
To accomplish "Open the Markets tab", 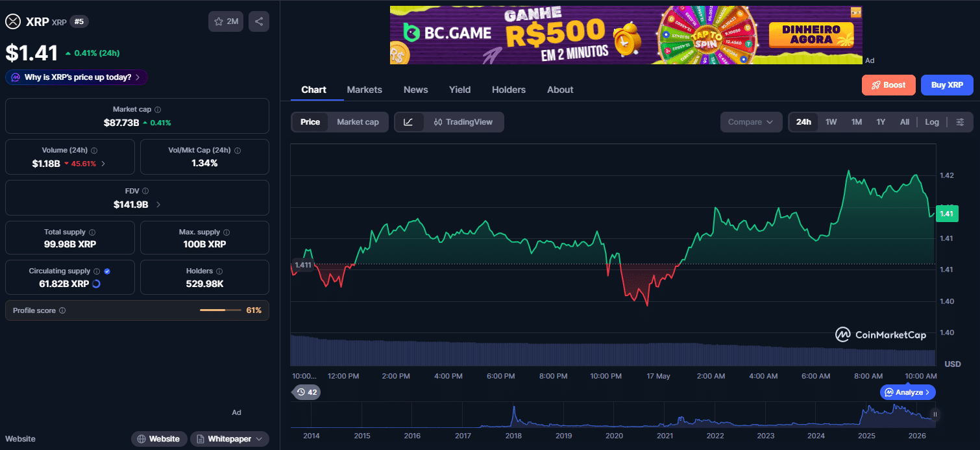I will [x=365, y=90].
